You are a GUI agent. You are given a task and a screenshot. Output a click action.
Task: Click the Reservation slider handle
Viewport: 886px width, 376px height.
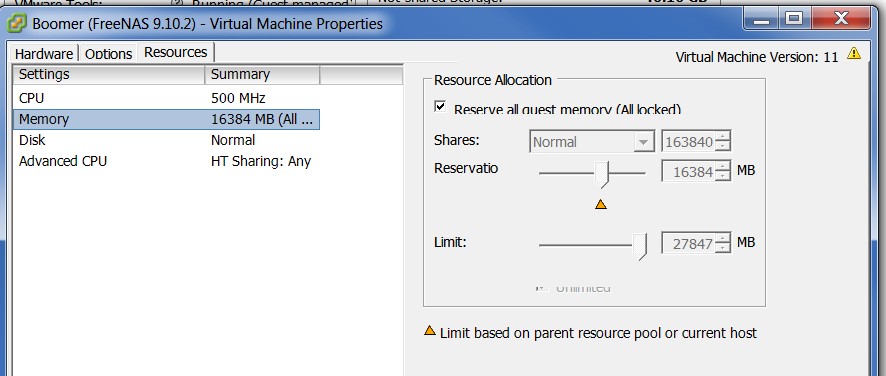tap(603, 174)
